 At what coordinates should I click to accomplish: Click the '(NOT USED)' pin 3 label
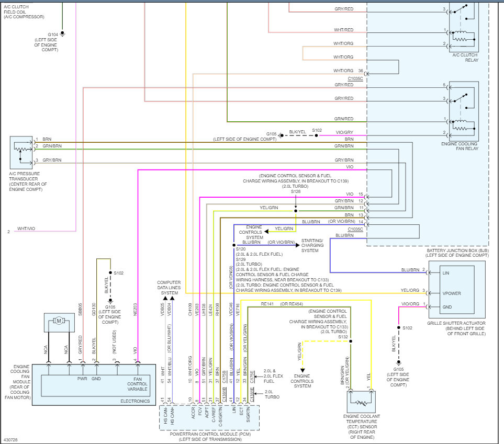point(114,343)
